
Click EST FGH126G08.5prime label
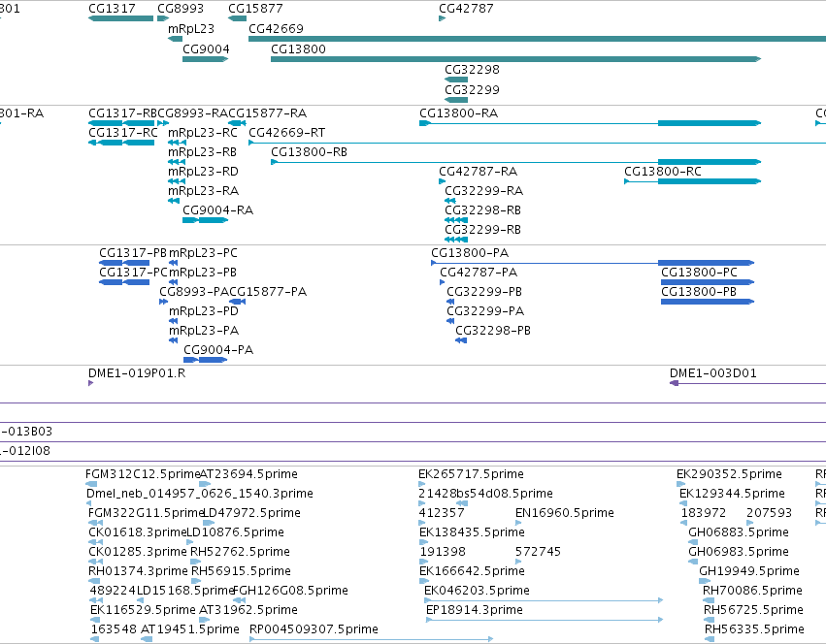(x=290, y=591)
